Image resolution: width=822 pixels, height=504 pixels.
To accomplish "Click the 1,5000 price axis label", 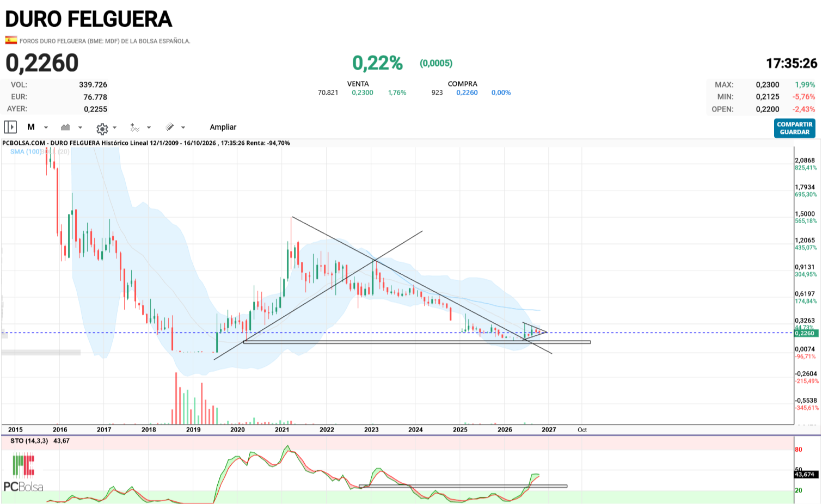I will (x=805, y=214).
